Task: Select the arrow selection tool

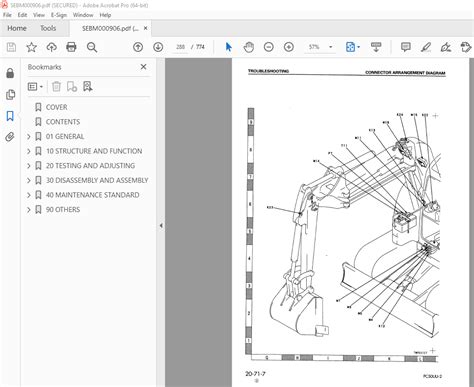Action: point(228,47)
